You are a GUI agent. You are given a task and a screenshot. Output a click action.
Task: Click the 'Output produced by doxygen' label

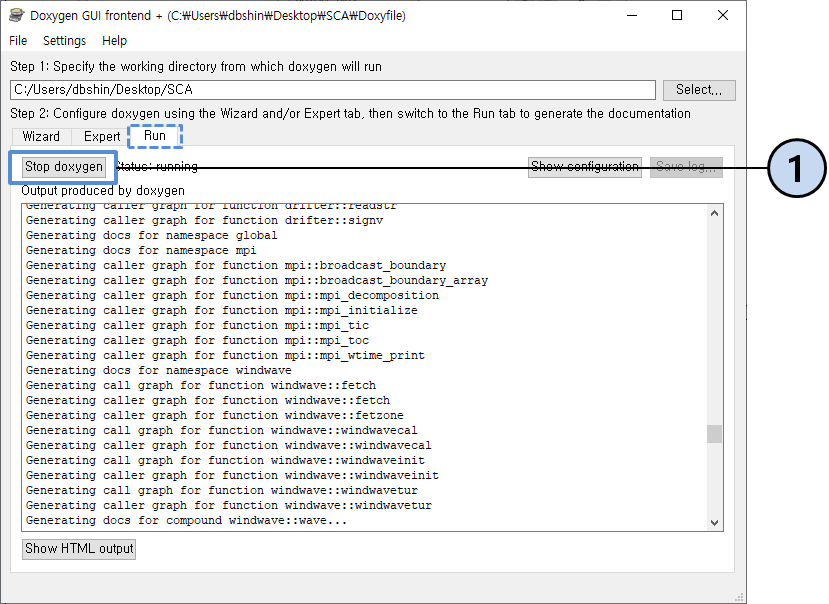(103, 190)
